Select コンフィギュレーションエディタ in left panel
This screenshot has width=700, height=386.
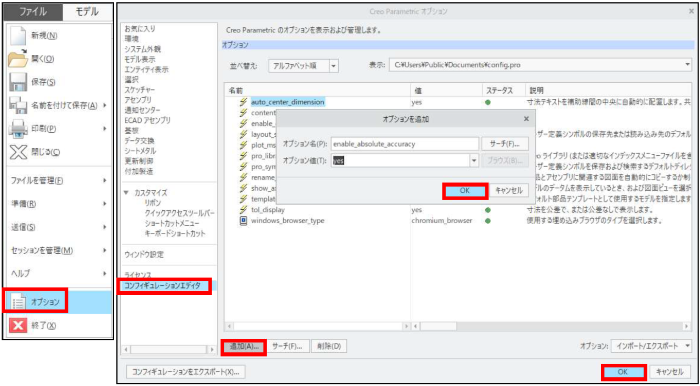[x=163, y=286]
